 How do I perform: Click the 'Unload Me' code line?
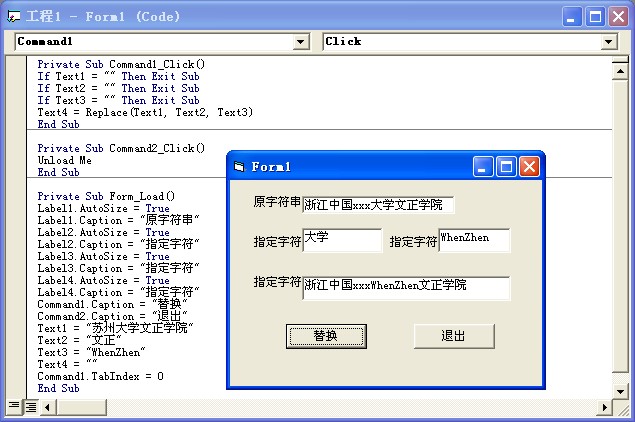pyautogui.click(x=64, y=160)
